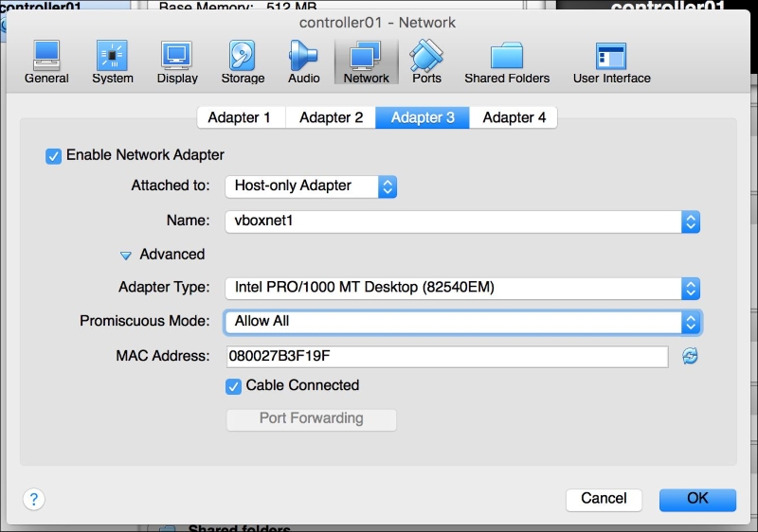Uncheck Enable Network Adapter
This screenshot has width=758, height=532.
coord(53,156)
